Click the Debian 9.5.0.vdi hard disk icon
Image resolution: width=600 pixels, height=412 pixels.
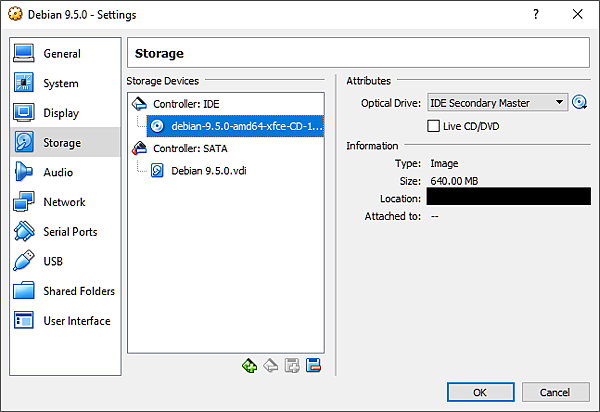pyautogui.click(x=157, y=170)
